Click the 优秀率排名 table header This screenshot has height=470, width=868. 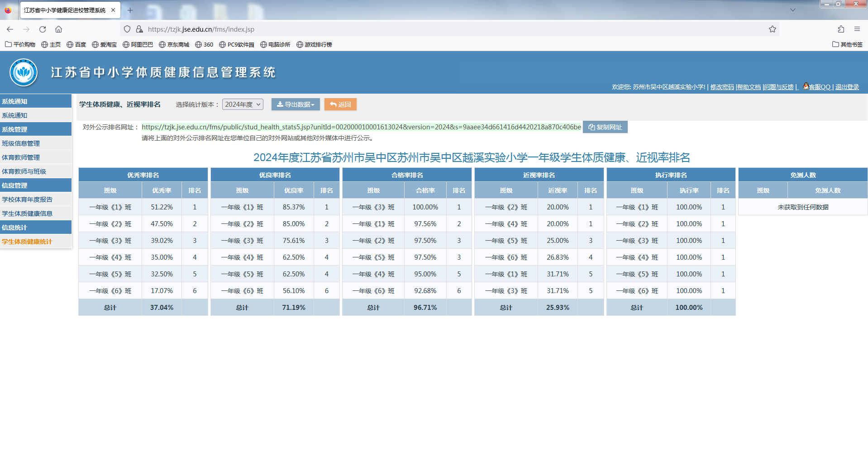coord(143,175)
